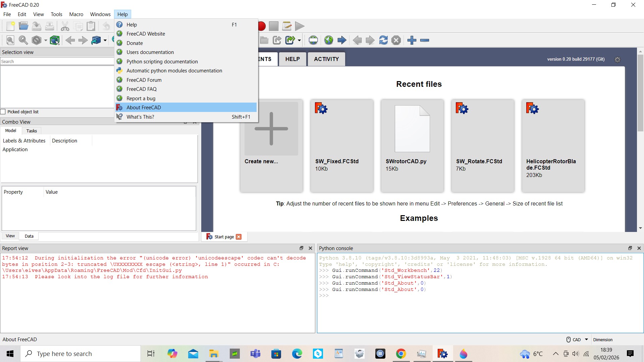Click the stop loading octagon icon
This screenshot has width=644, height=362.
(396, 40)
